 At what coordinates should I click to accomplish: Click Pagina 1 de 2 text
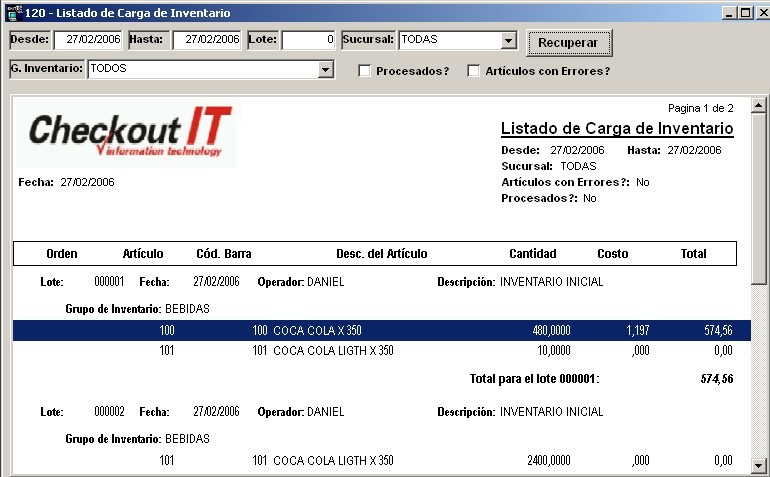pos(701,108)
